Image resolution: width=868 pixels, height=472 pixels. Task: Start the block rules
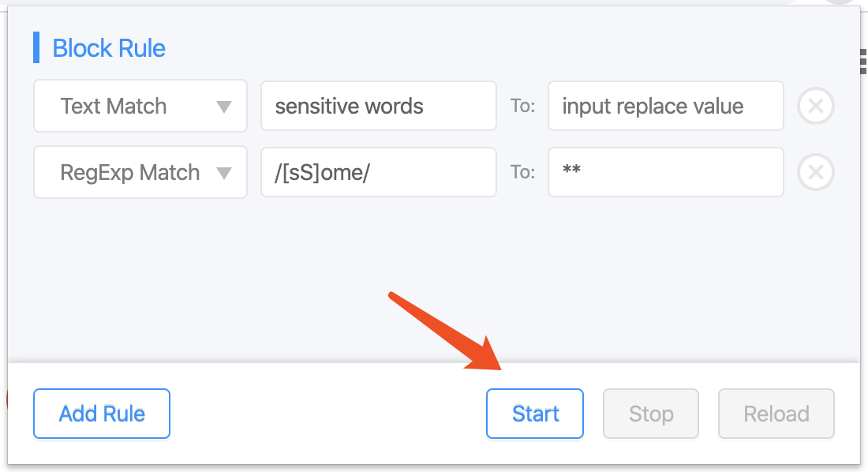[535, 414]
